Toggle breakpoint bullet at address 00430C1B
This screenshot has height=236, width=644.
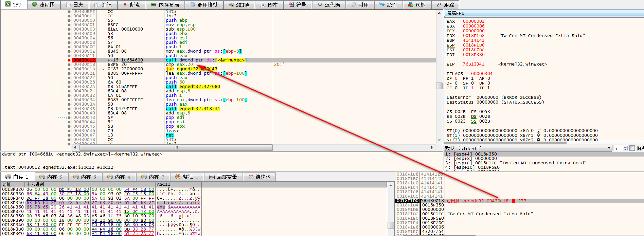pos(69,69)
